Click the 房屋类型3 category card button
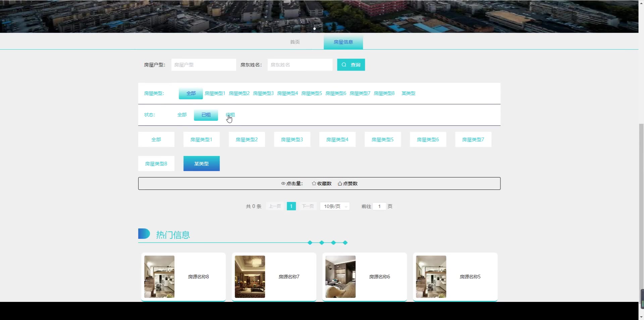 (x=292, y=140)
